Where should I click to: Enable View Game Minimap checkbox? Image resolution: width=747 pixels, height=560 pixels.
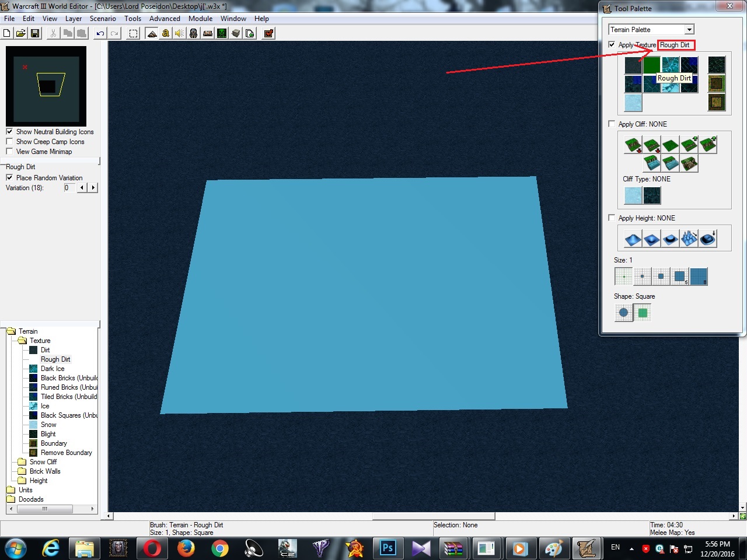9,151
